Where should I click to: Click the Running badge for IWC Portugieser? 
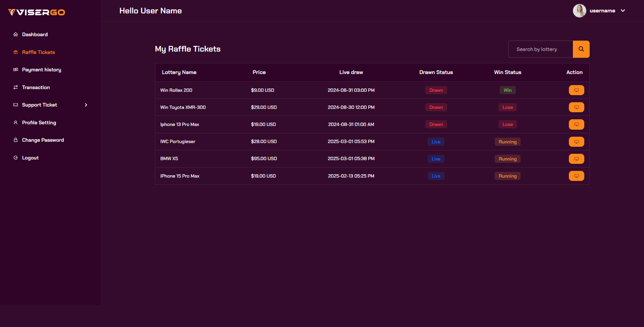pos(507,142)
